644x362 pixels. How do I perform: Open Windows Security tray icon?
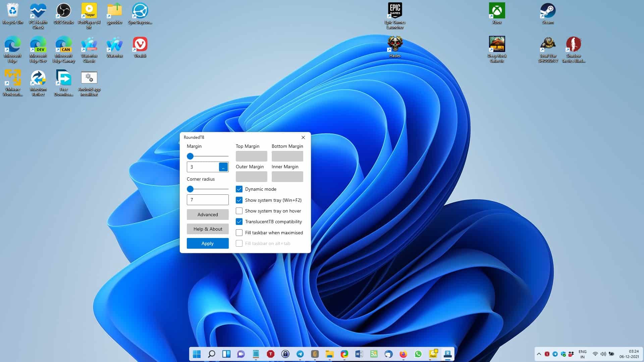pos(563,354)
